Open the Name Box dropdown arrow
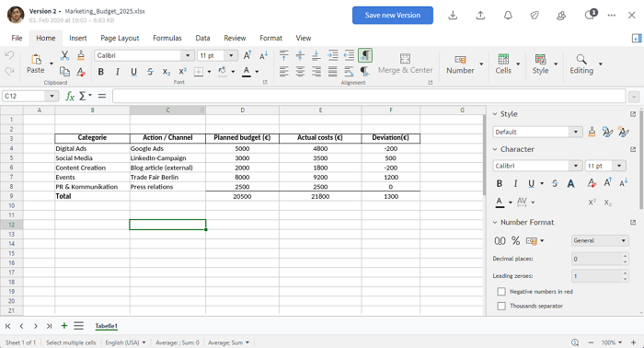Viewport: 644px width, 348px height. [52, 96]
